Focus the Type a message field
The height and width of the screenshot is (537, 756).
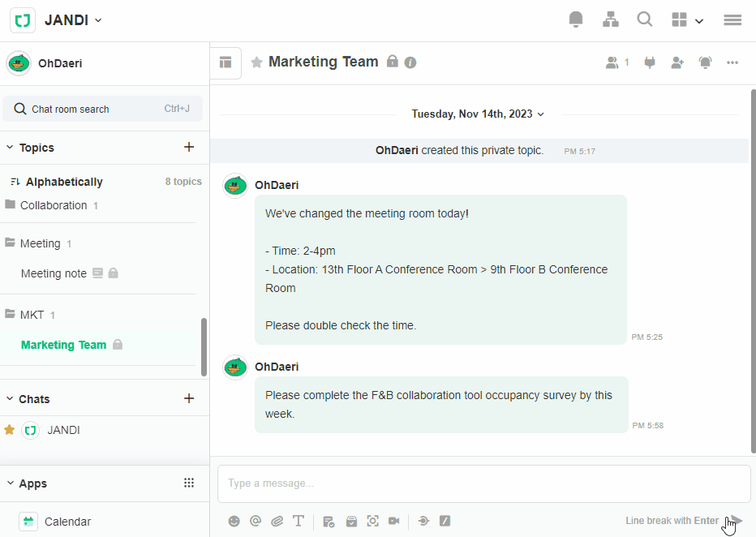pyautogui.click(x=483, y=483)
